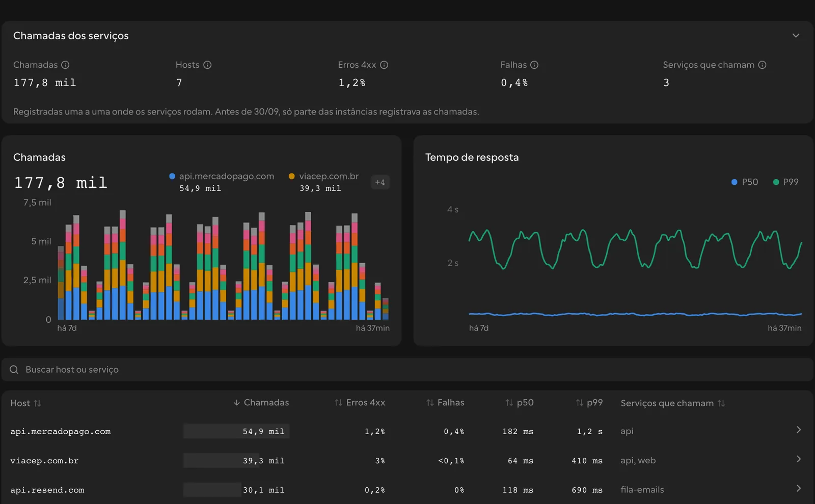Sort table by p50 column
The height and width of the screenshot is (504, 815).
(x=520, y=403)
